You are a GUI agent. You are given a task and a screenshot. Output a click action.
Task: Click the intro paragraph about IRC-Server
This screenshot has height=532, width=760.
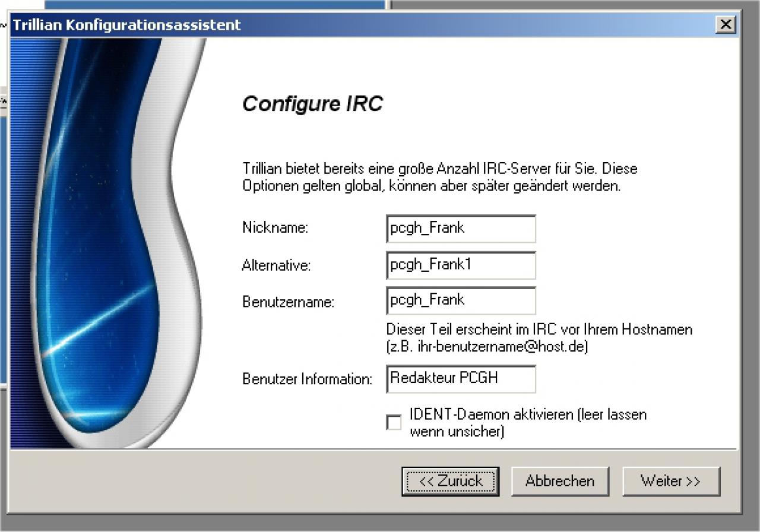pos(439,177)
